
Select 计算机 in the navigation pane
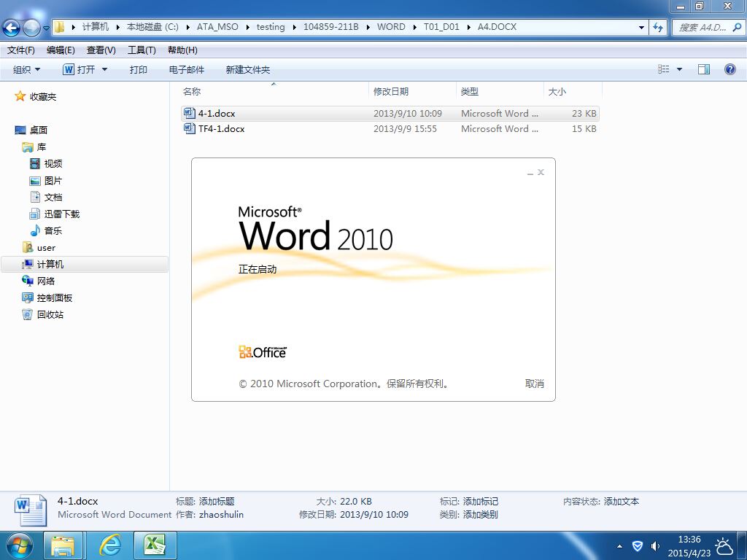[85, 264]
